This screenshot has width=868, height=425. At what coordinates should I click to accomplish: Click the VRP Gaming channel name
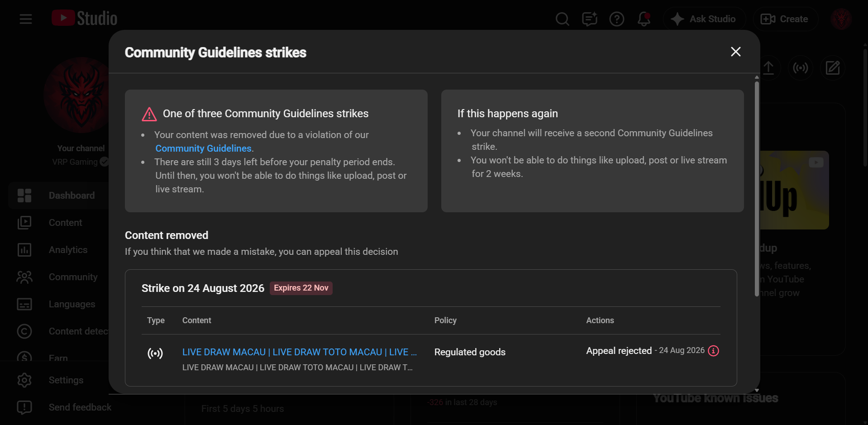pos(75,162)
